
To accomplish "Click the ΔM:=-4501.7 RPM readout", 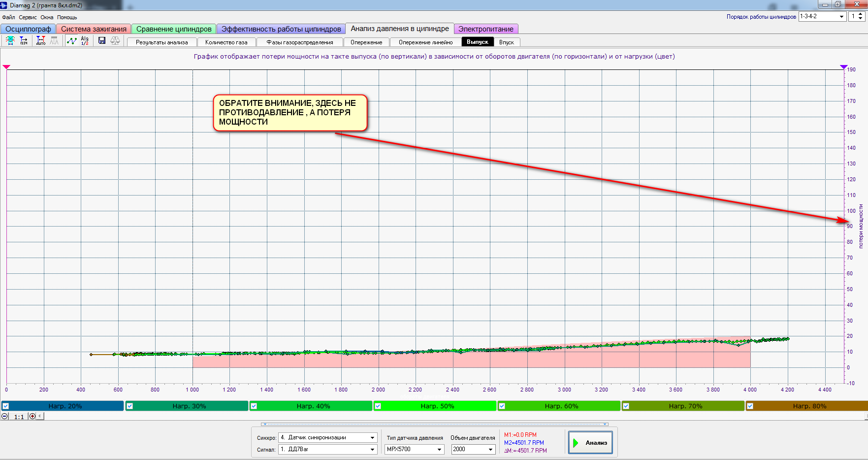I will tap(525, 451).
